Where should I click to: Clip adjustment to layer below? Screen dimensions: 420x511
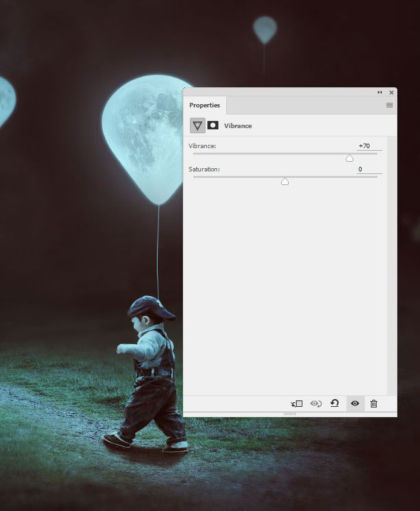[297, 404]
